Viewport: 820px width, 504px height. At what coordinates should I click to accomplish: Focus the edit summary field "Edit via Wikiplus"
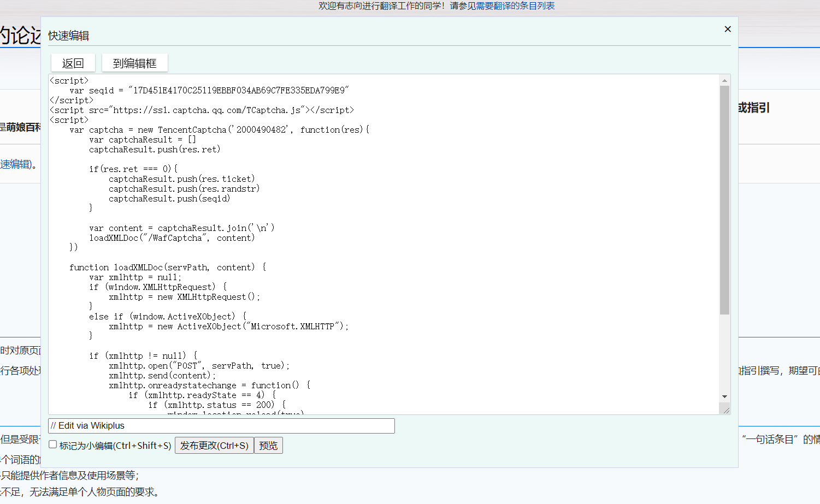tap(221, 426)
